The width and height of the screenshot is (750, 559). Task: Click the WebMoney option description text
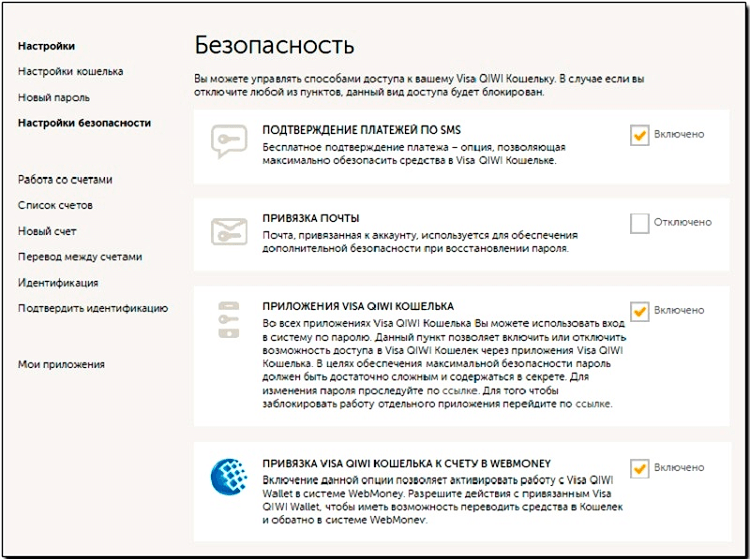442,500
